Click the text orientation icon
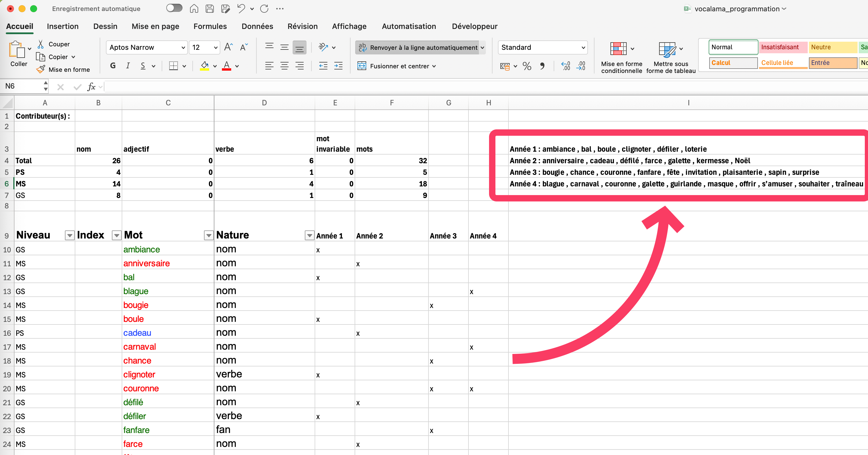 click(x=324, y=47)
